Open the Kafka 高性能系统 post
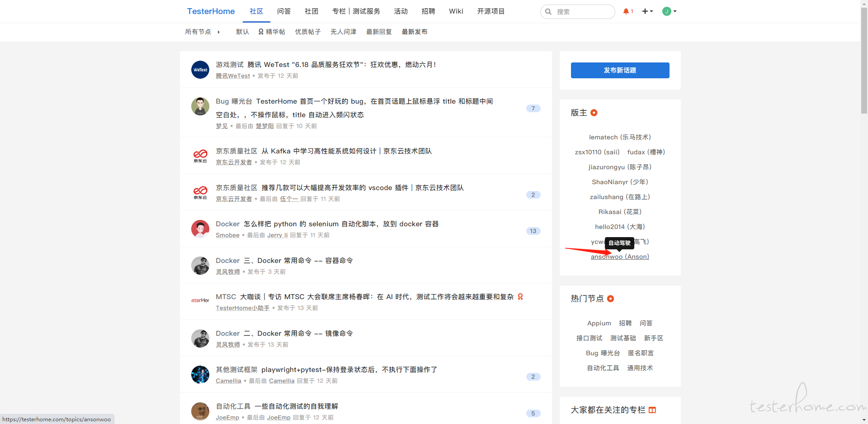Screen dimensions: 868x424 pyautogui.click(x=346, y=151)
